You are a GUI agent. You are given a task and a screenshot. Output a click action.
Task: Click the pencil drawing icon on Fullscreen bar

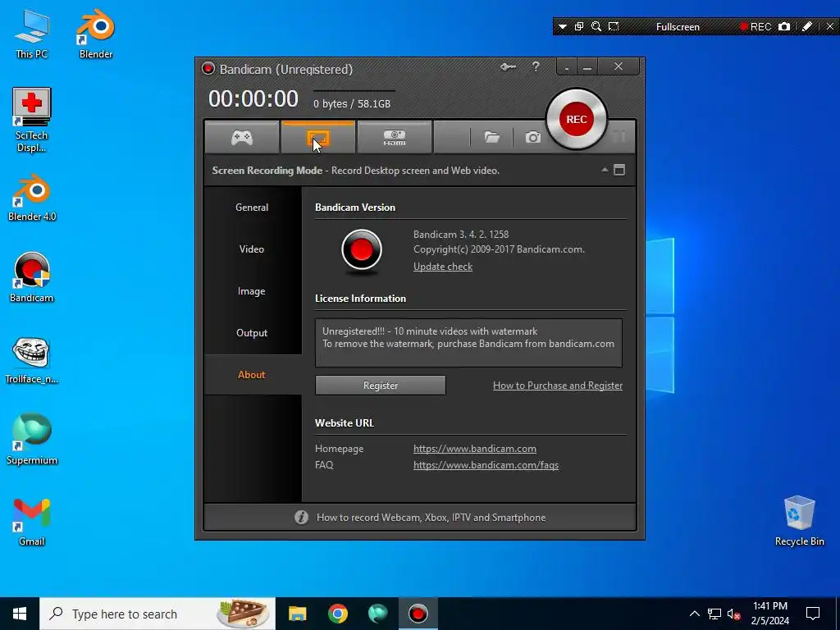pyautogui.click(x=807, y=26)
